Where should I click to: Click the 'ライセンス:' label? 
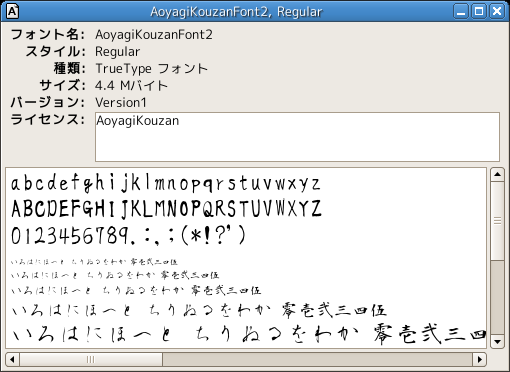(48, 119)
